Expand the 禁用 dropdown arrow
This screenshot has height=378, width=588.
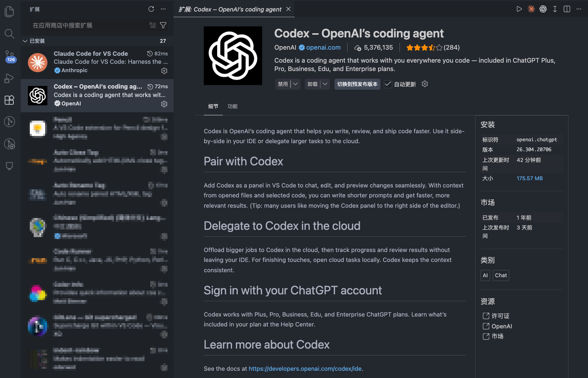coord(296,84)
